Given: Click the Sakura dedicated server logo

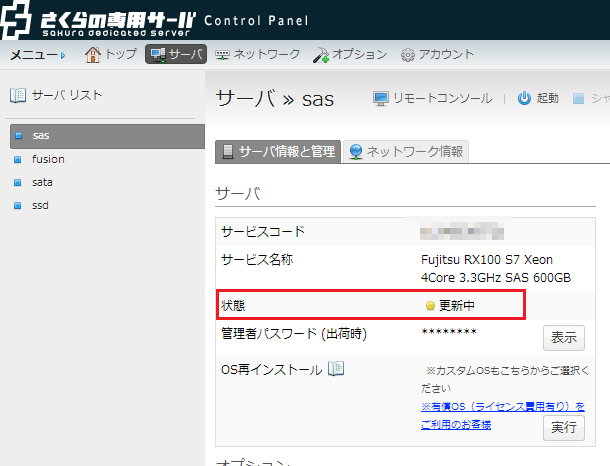Looking at the screenshot, I should [98, 20].
